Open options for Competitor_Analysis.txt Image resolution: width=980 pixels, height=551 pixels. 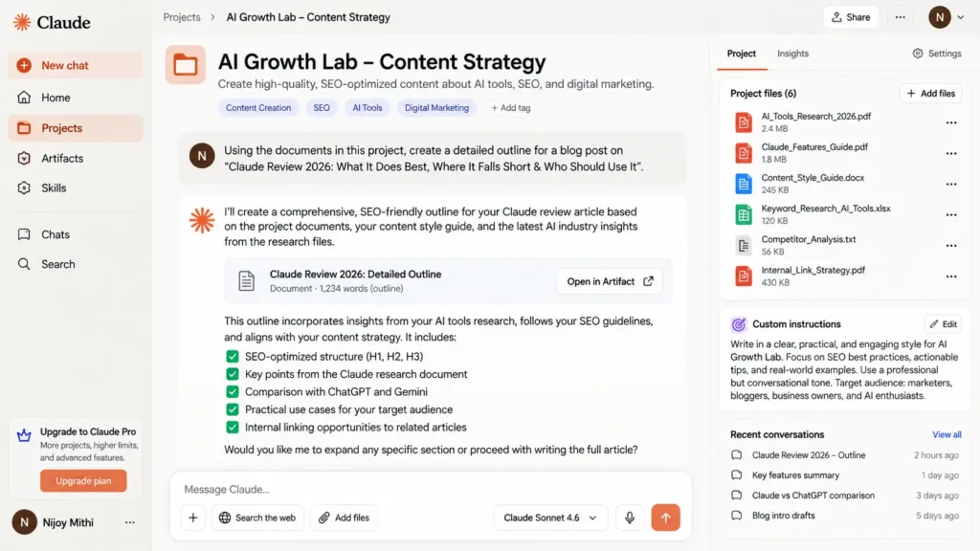(x=951, y=246)
